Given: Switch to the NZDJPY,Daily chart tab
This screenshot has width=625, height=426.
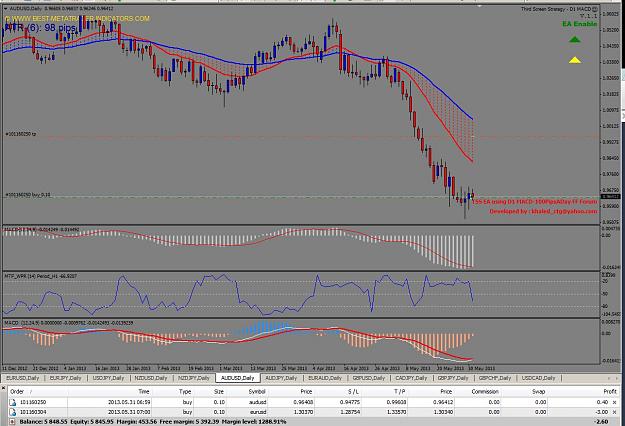Looking at the screenshot, I should click(x=194, y=378).
